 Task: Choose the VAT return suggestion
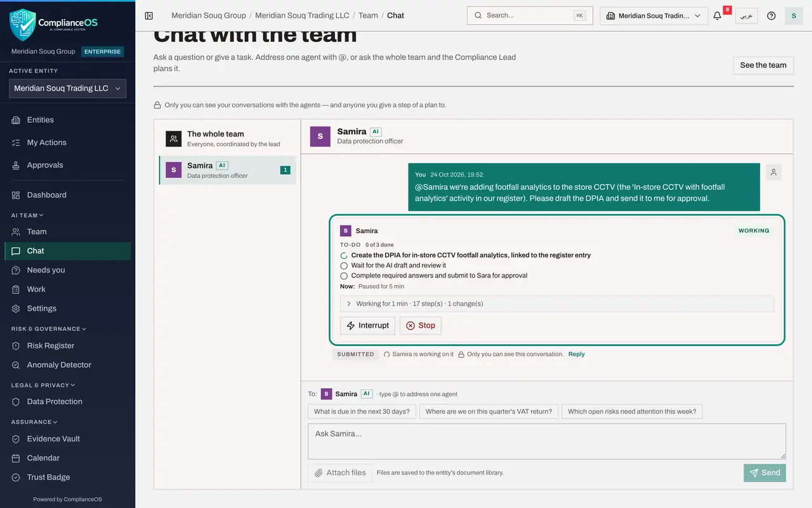(x=488, y=411)
